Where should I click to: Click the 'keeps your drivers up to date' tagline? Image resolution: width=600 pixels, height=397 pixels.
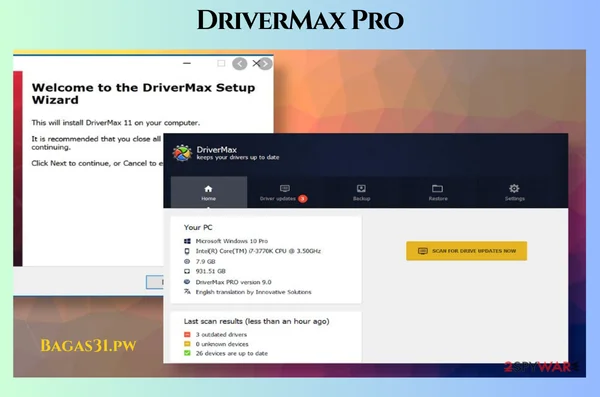point(238,157)
